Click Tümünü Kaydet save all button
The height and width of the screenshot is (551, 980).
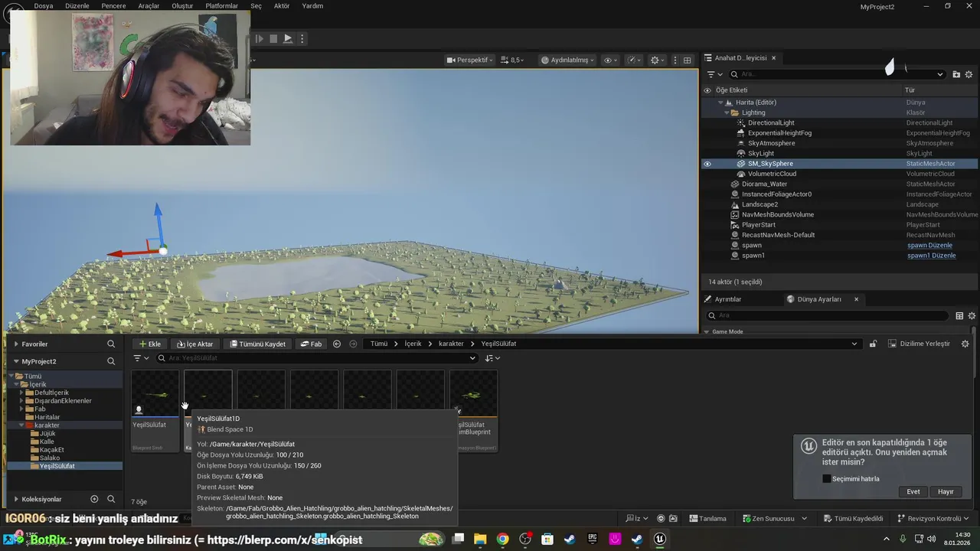point(257,344)
